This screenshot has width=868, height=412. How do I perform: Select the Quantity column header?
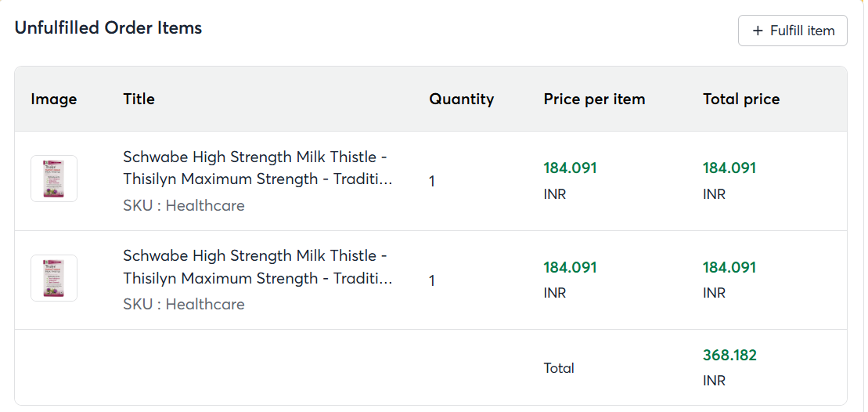(461, 99)
